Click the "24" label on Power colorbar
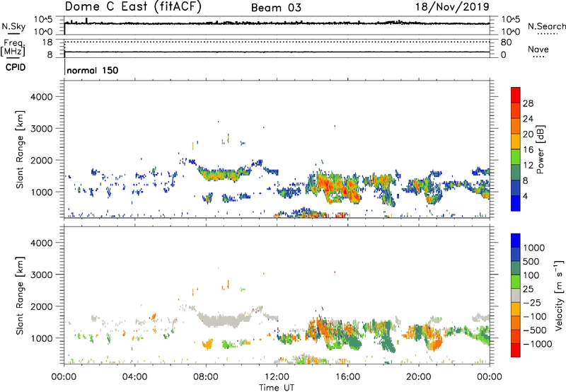This screenshot has height=392, width=566. [528, 119]
